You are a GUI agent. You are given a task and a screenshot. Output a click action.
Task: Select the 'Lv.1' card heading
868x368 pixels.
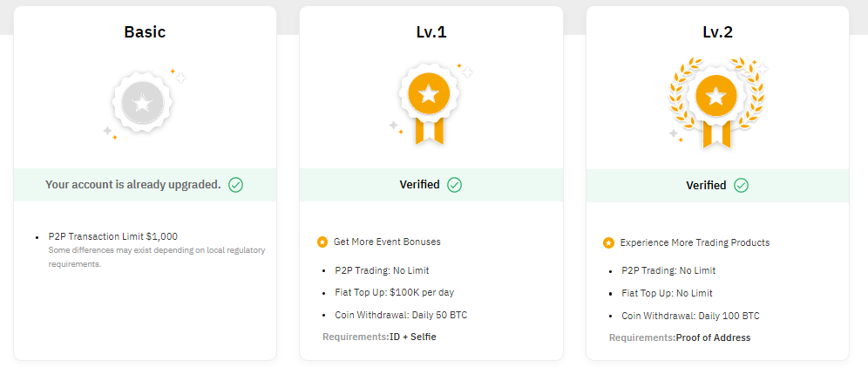point(431,32)
